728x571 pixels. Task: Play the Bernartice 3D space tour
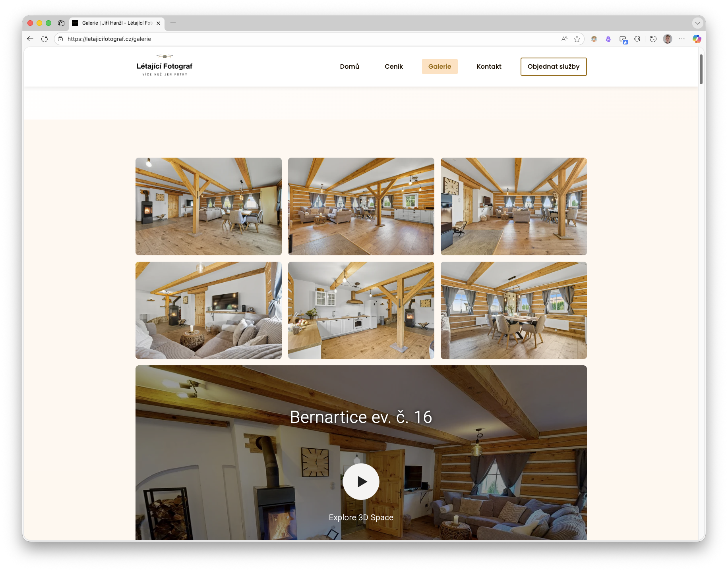tap(361, 481)
